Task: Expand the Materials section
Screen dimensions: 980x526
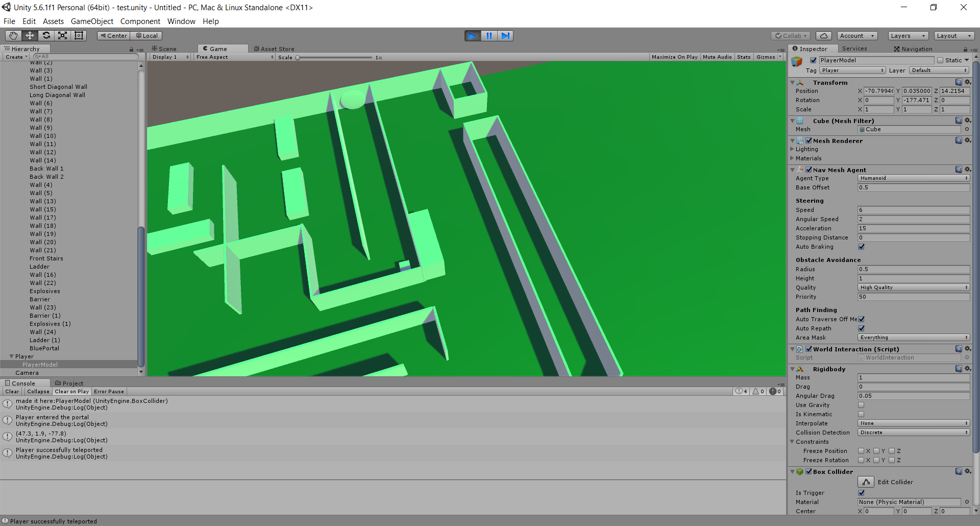Action: click(792, 158)
